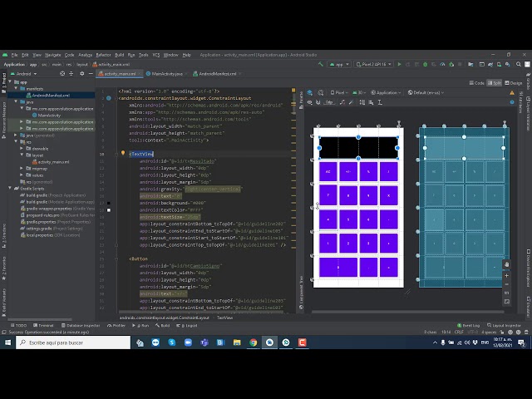Open the Logcat tool window
The width and height of the screenshot is (532, 399).
[186, 325]
